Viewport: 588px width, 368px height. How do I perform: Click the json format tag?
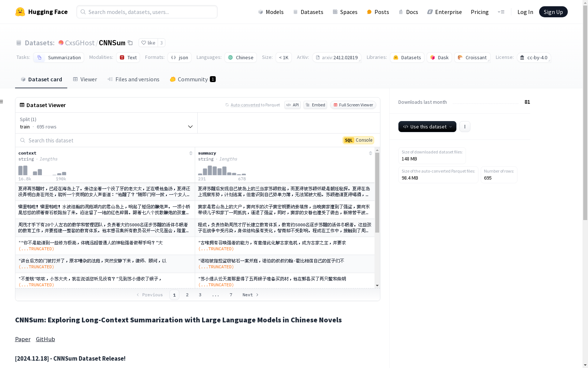click(179, 57)
